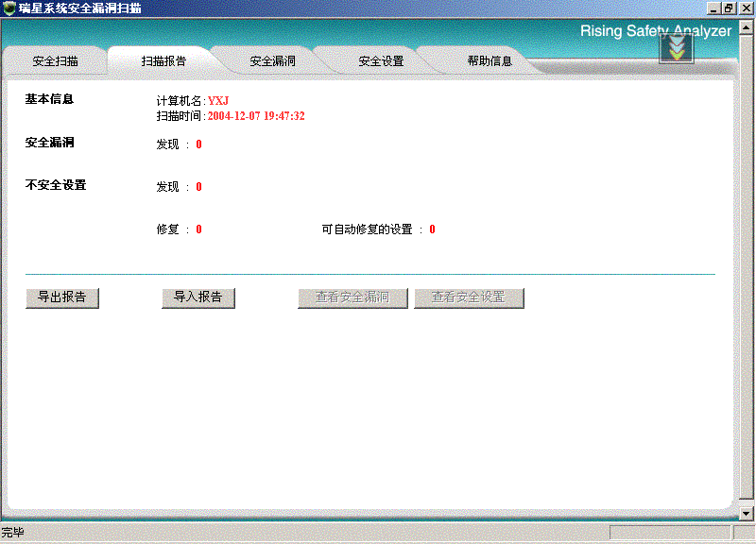Click the 修复 count label
Screen dimensions: 756x544
(168, 229)
